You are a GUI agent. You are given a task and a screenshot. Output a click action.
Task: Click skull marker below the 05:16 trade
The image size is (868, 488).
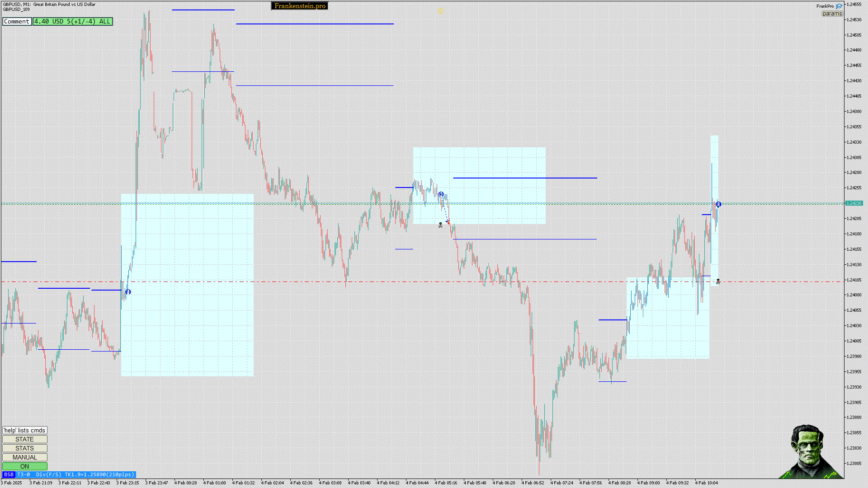click(440, 225)
